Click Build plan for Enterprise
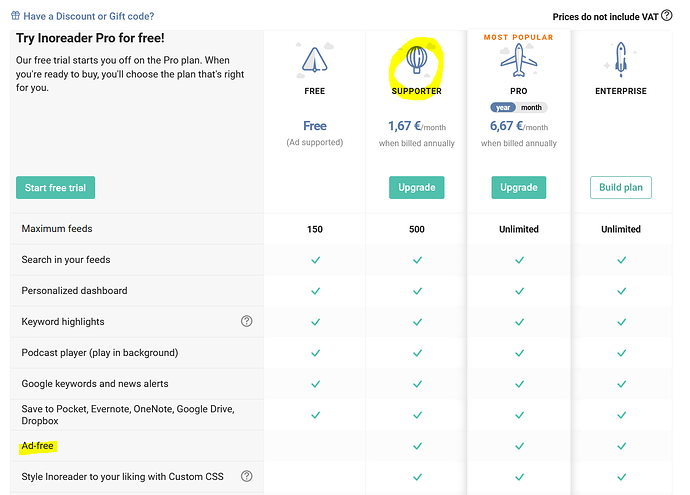Screen dimensions: 690x495 [621, 187]
